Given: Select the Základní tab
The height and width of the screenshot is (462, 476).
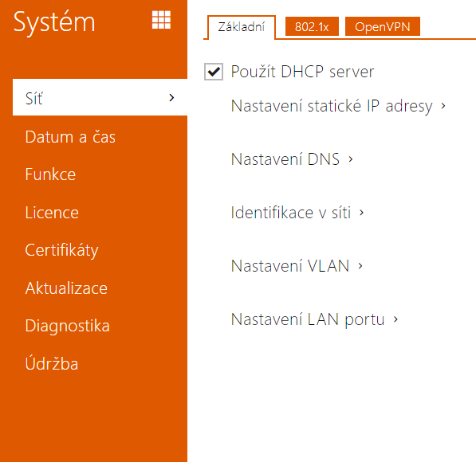Looking at the screenshot, I should [x=242, y=27].
